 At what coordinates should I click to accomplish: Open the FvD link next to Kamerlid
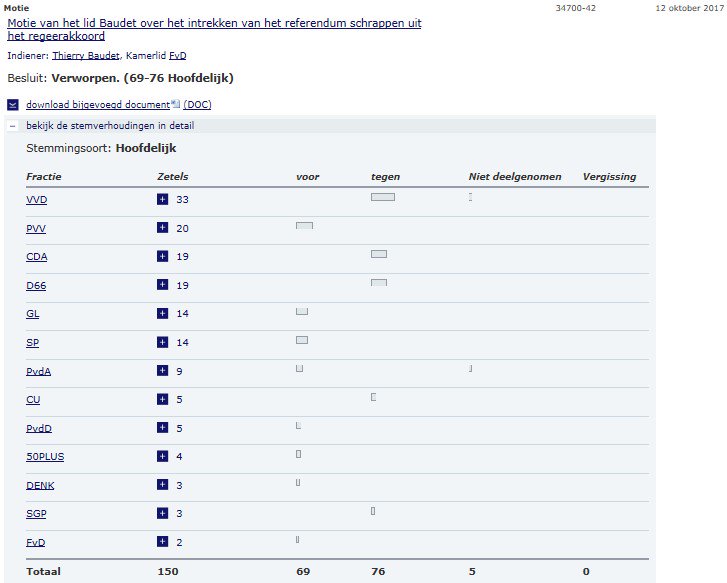pyautogui.click(x=178, y=56)
